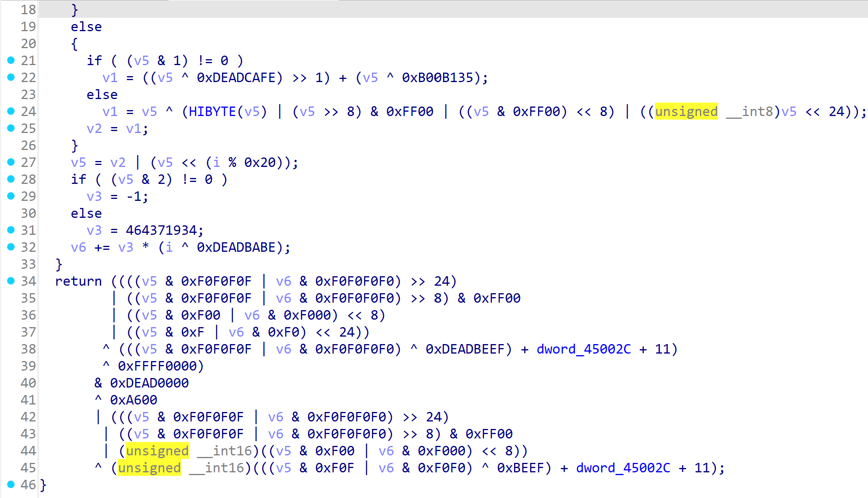Click the breakpoint dot beside line 27

[11, 162]
